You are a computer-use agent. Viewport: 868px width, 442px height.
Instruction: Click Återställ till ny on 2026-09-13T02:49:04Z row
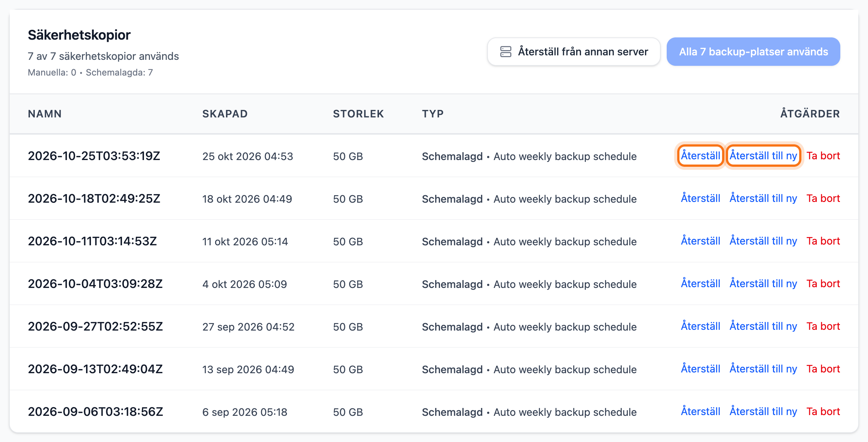pos(763,369)
